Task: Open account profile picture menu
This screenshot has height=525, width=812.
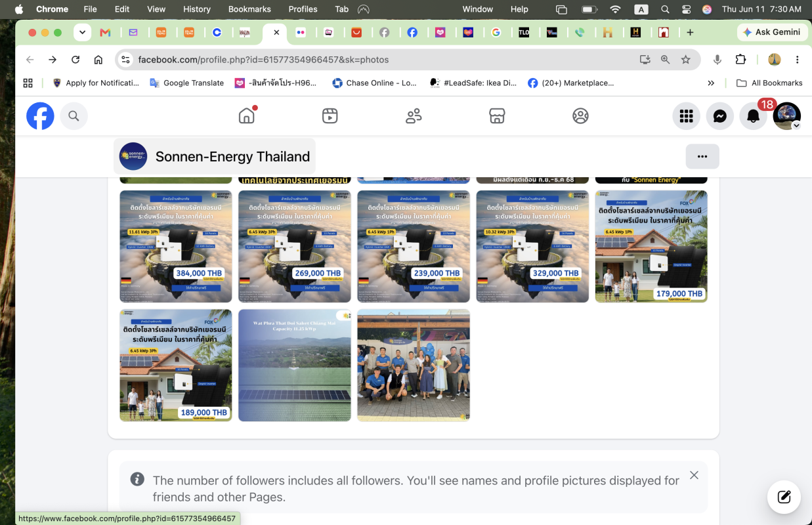Action: 787,116
